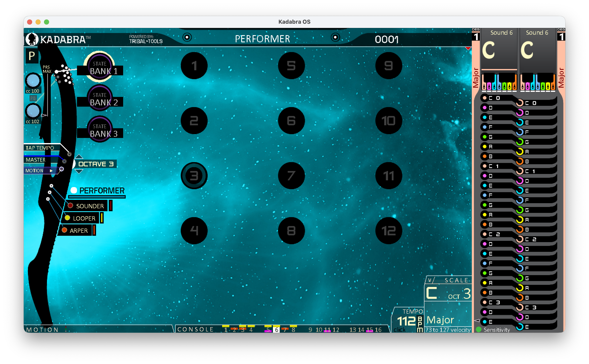
Task: Click the P mode icon
Action: tap(32, 56)
